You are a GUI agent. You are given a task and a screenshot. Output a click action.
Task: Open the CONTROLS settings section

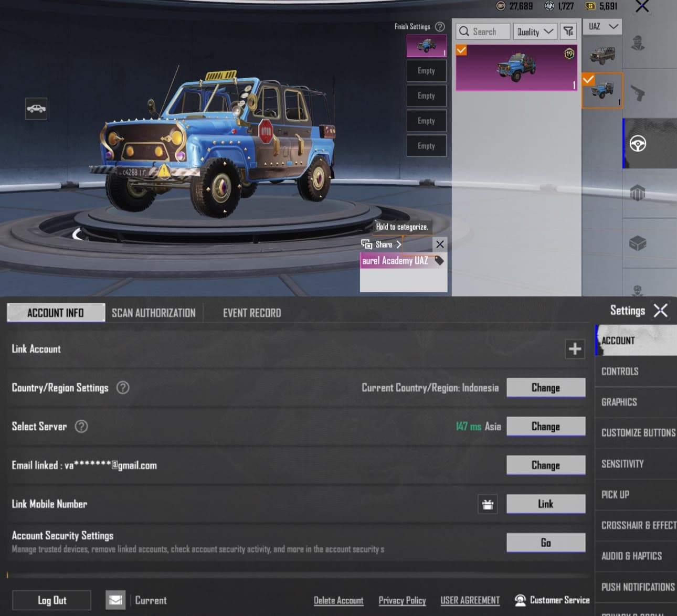pos(636,371)
